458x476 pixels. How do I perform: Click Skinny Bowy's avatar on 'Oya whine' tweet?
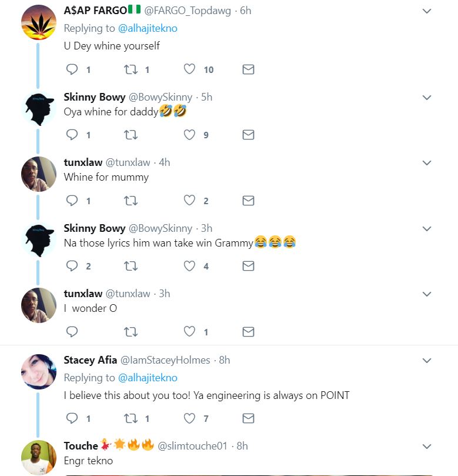[38, 108]
